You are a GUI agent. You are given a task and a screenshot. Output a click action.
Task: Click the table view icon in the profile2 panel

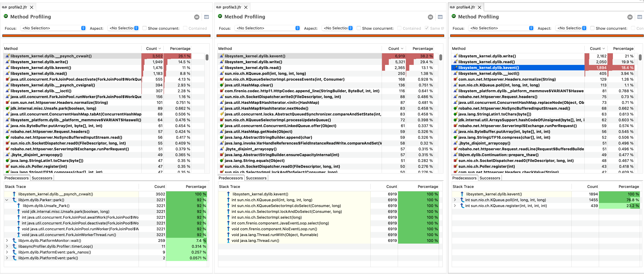point(206,17)
